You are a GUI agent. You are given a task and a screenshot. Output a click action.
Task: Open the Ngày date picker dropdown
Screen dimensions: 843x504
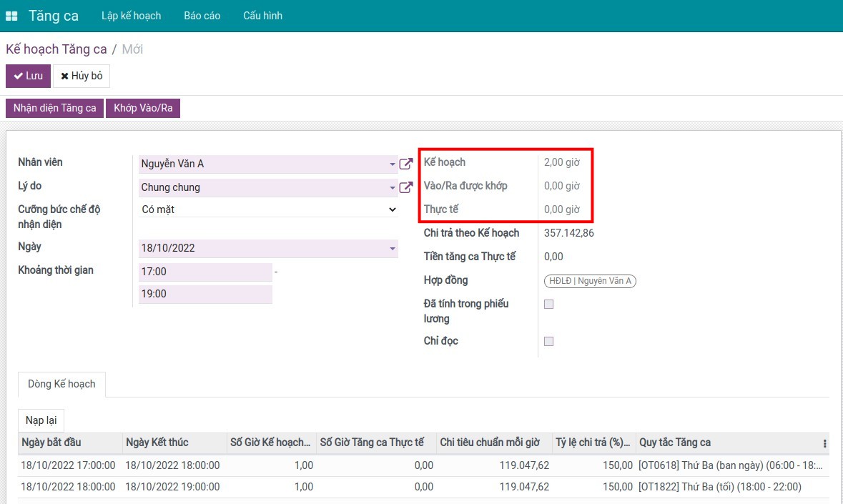click(x=393, y=249)
